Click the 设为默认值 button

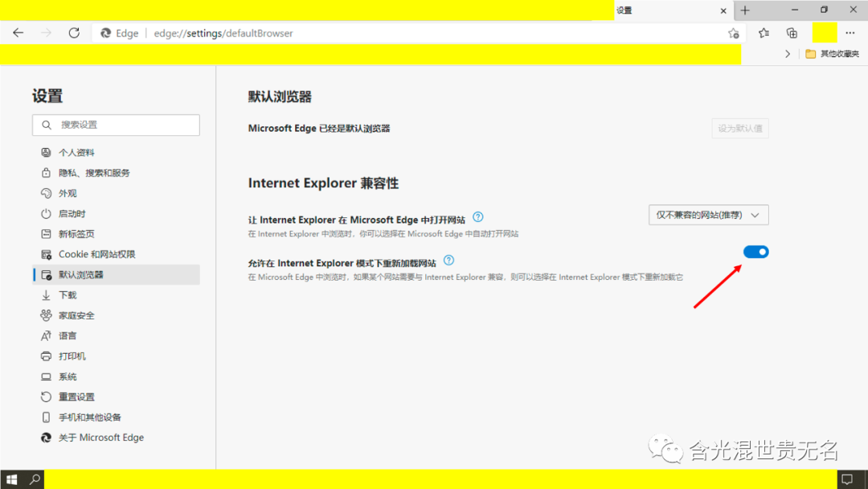739,128
